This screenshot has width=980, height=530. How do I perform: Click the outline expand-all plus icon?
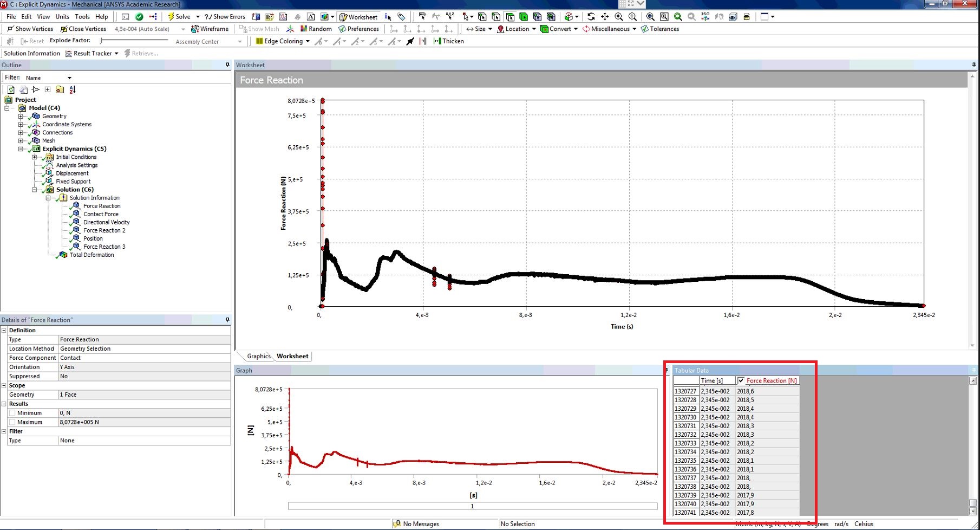coord(48,89)
